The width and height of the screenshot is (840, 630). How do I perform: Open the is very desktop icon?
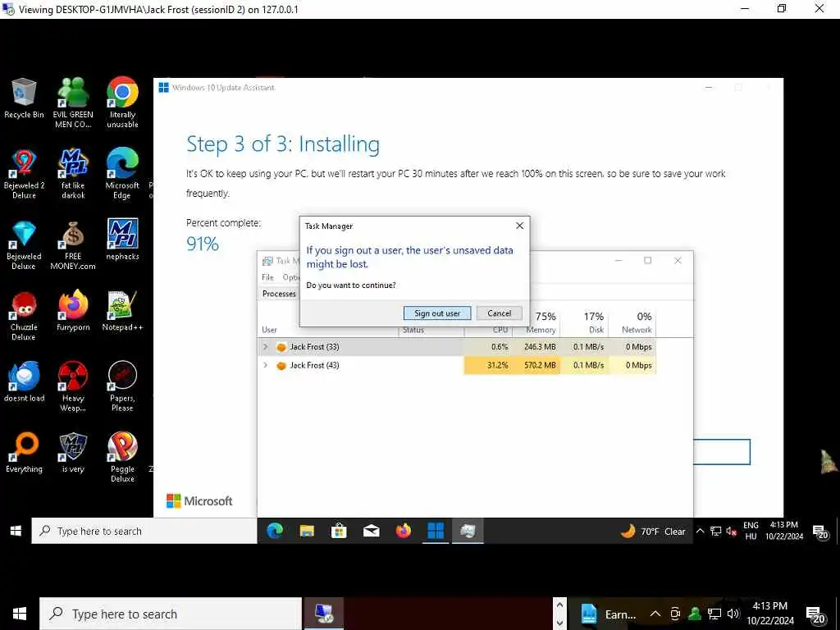pyautogui.click(x=73, y=453)
